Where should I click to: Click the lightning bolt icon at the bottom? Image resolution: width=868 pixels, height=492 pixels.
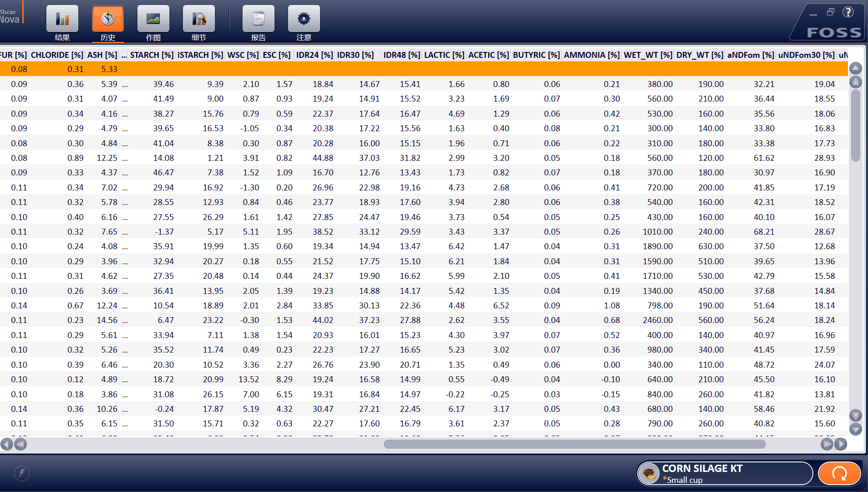(x=22, y=473)
